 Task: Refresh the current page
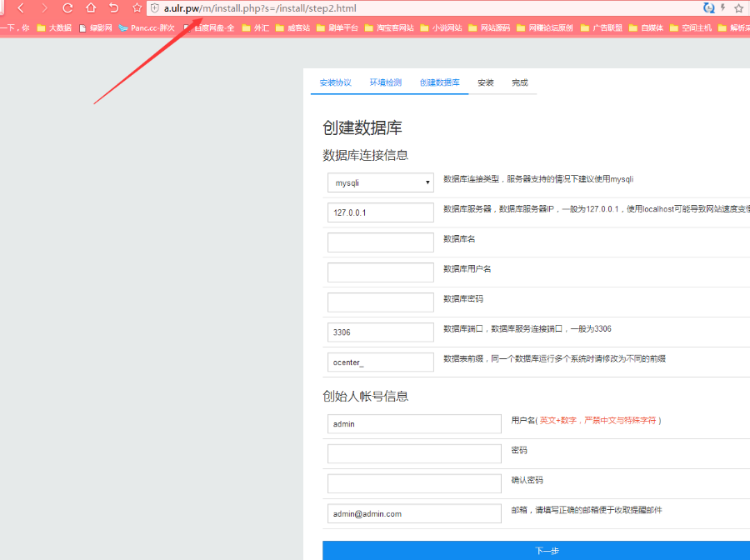67,7
